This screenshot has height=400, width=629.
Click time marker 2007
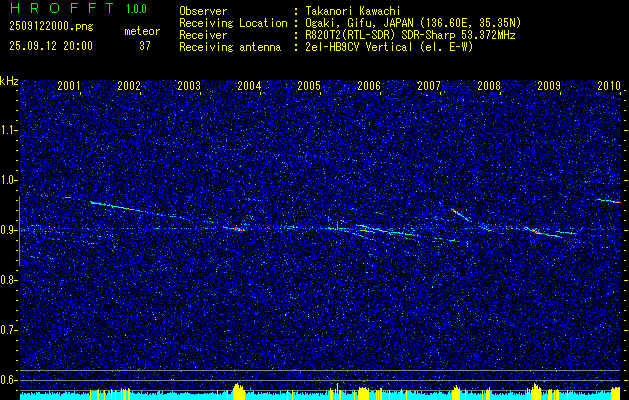click(429, 85)
